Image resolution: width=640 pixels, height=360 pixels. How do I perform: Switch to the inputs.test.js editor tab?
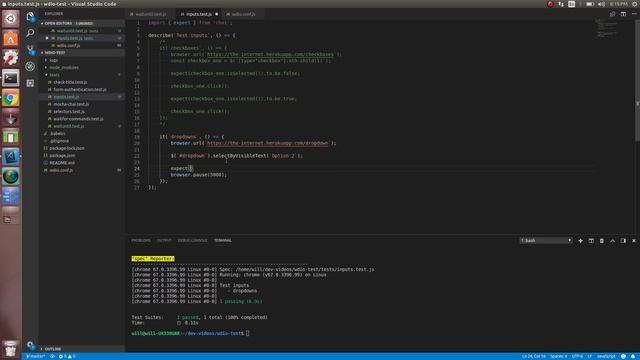pyautogui.click(x=198, y=14)
